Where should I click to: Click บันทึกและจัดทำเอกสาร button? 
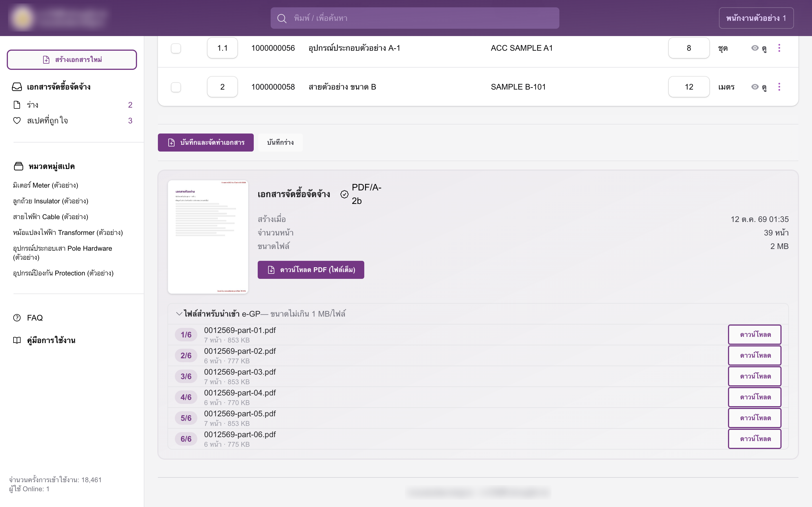(x=206, y=143)
